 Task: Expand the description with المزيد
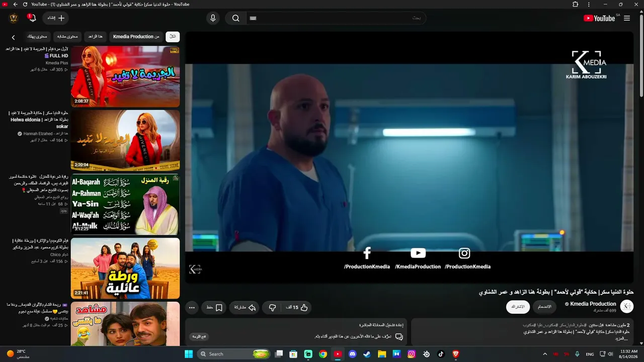622,339
